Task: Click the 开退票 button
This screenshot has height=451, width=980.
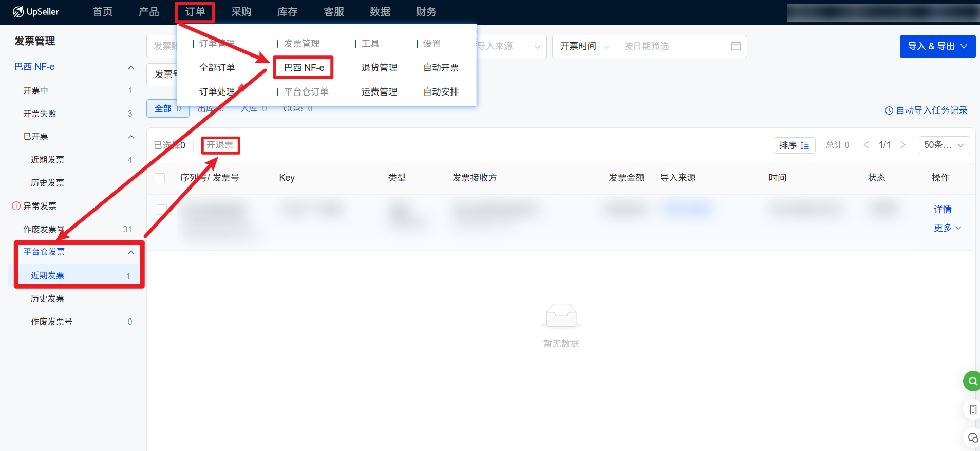Action: pyautogui.click(x=220, y=145)
